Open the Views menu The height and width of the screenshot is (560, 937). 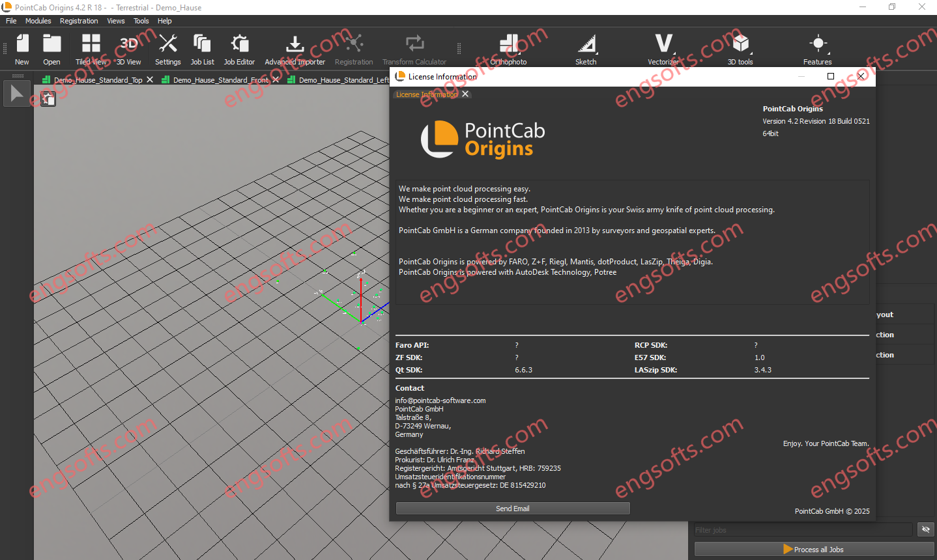(116, 21)
